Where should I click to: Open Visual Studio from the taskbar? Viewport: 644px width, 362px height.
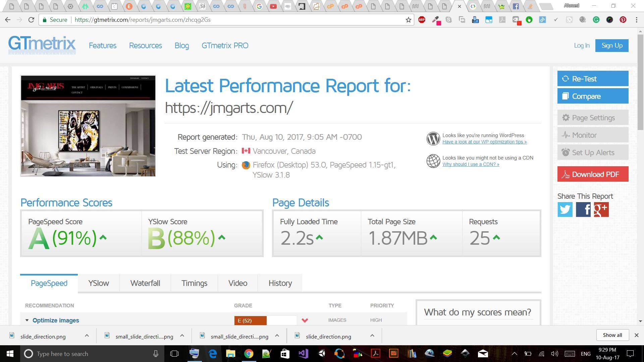coord(303,354)
